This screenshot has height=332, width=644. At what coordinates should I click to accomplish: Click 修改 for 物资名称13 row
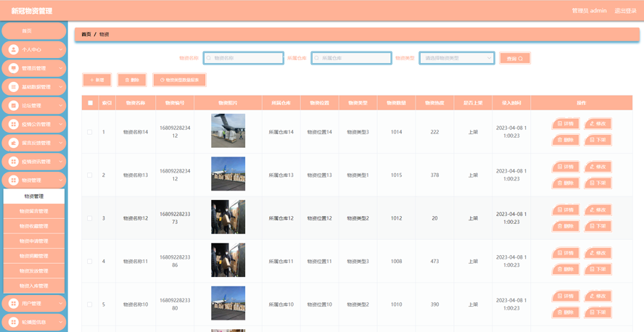[x=598, y=167]
